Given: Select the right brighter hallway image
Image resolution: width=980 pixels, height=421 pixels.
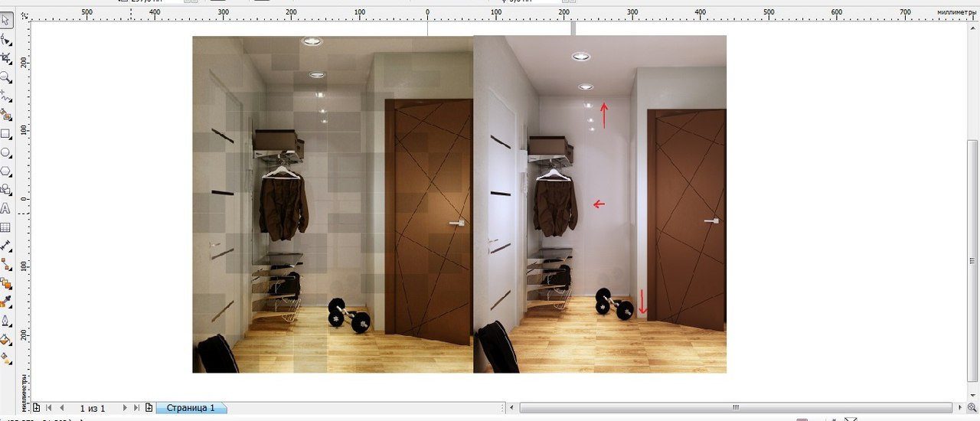Looking at the screenshot, I should (599, 204).
